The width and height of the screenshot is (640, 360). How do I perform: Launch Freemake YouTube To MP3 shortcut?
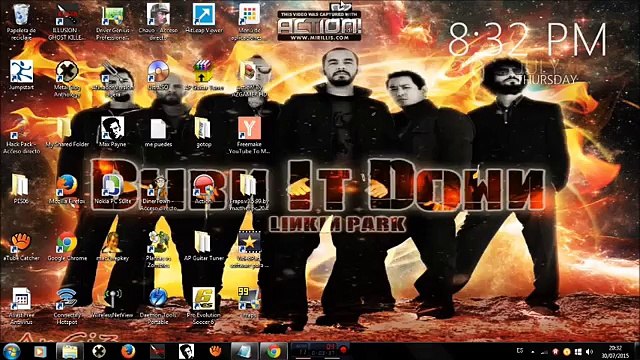click(x=249, y=136)
